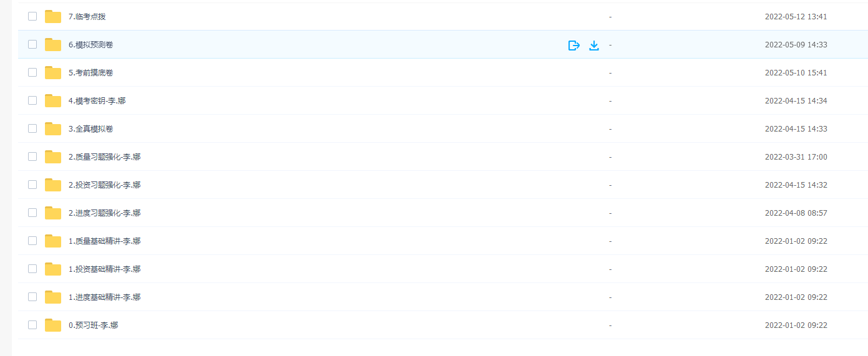Click the date 2022-05-10 15:41
Screen dimensions: 868x356
(796, 73)
